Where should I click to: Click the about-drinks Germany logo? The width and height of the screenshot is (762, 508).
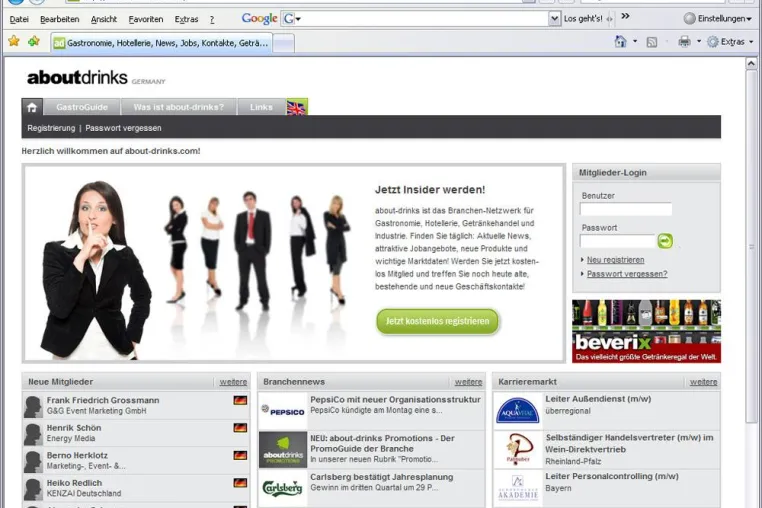(x=96, y=78)
